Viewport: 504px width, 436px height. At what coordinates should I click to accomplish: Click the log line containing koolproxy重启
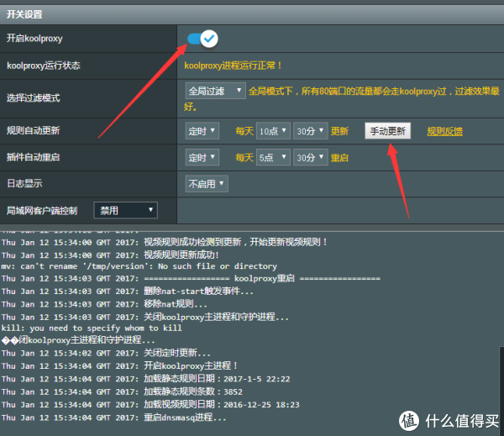tap(191, 278)
